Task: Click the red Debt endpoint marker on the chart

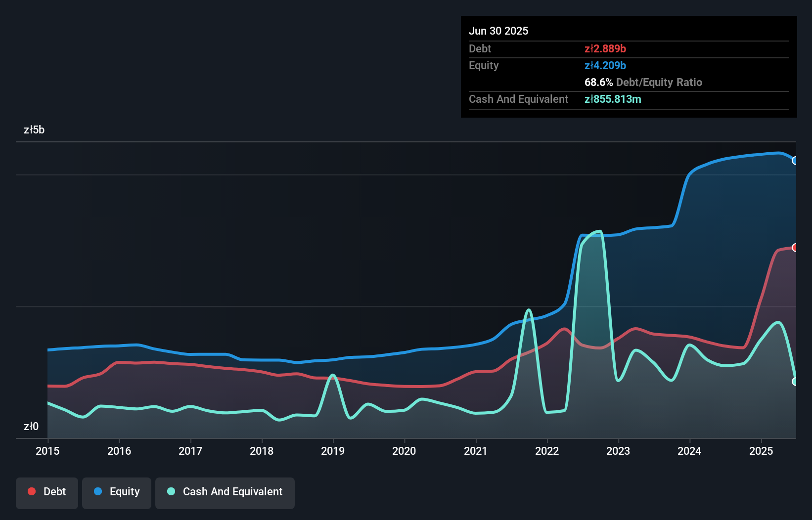Action: coord(795,247)
